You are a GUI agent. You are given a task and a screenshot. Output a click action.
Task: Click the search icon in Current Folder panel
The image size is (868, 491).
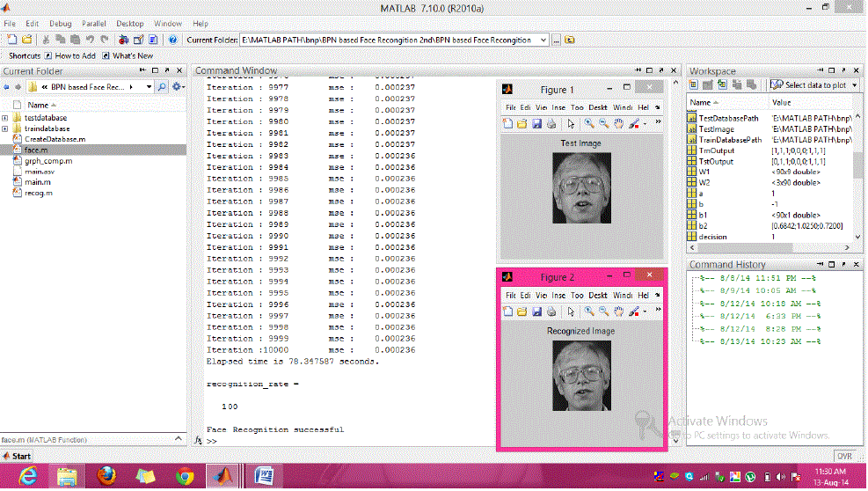coord(163,87)
